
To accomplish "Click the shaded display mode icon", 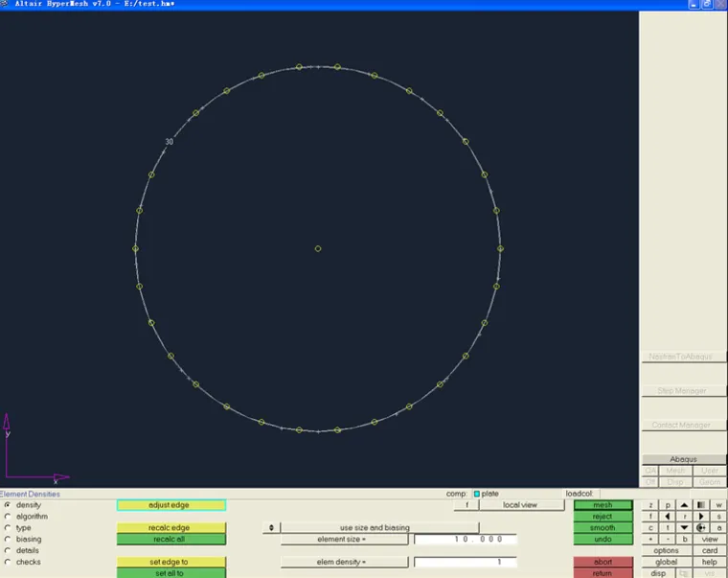I will 701,505.
